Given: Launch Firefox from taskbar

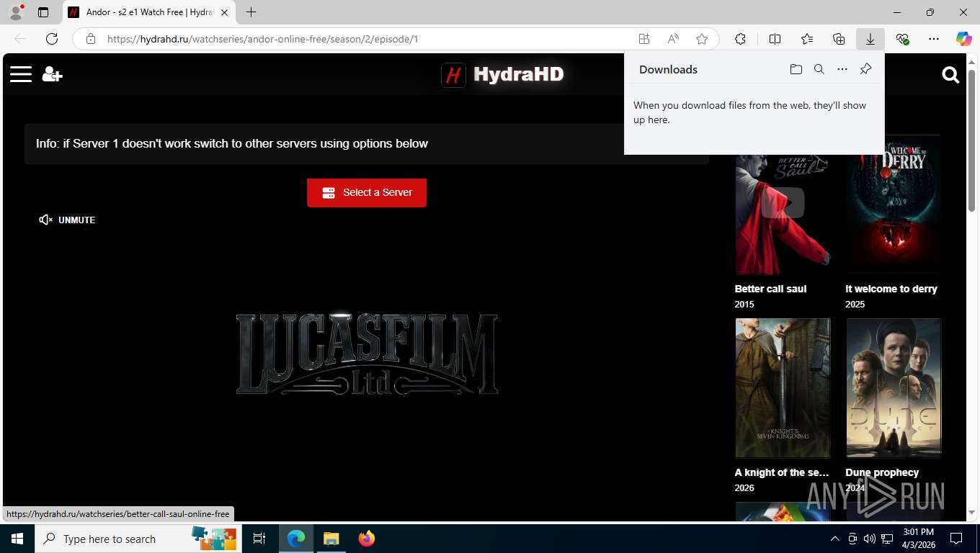Looking at the screenshot, I should (367, 539).
